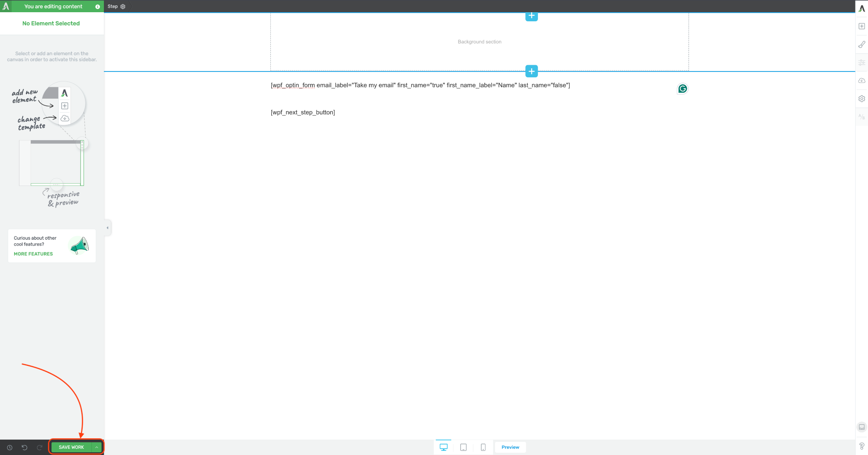
Task: Redo the last change
Action: point(39,447)
